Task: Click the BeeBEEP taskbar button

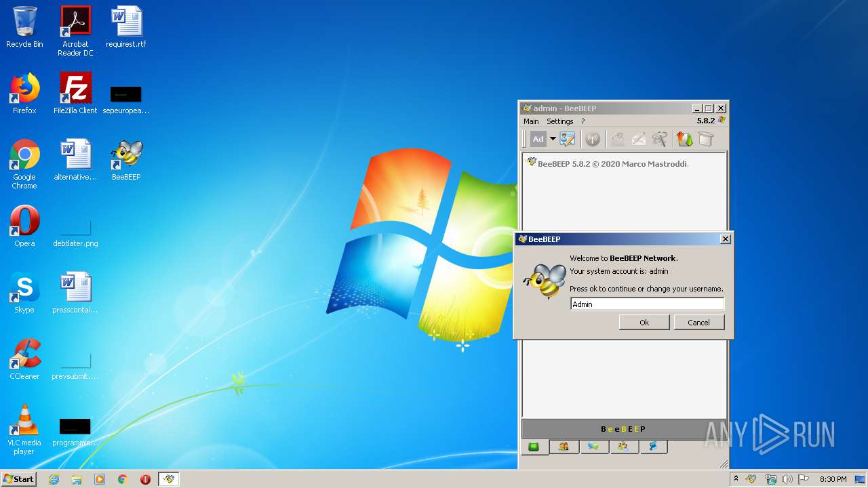Action: coord(169,479)
